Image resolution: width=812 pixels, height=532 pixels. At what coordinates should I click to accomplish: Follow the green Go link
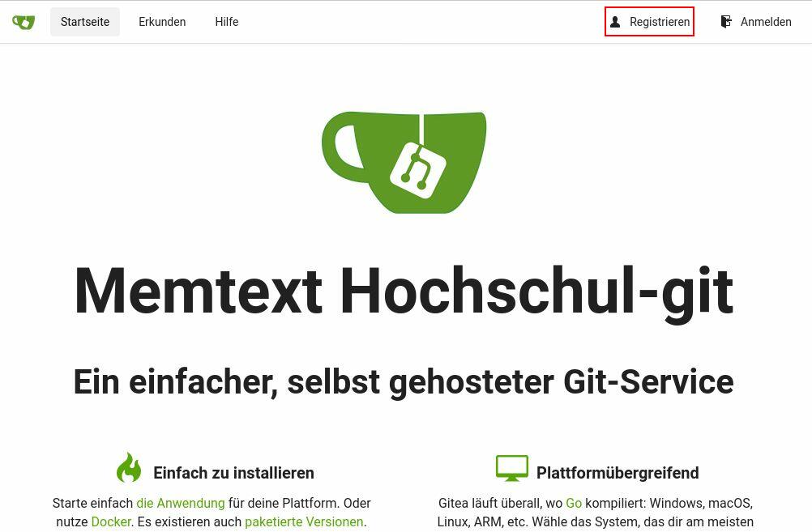coord(574,503)
